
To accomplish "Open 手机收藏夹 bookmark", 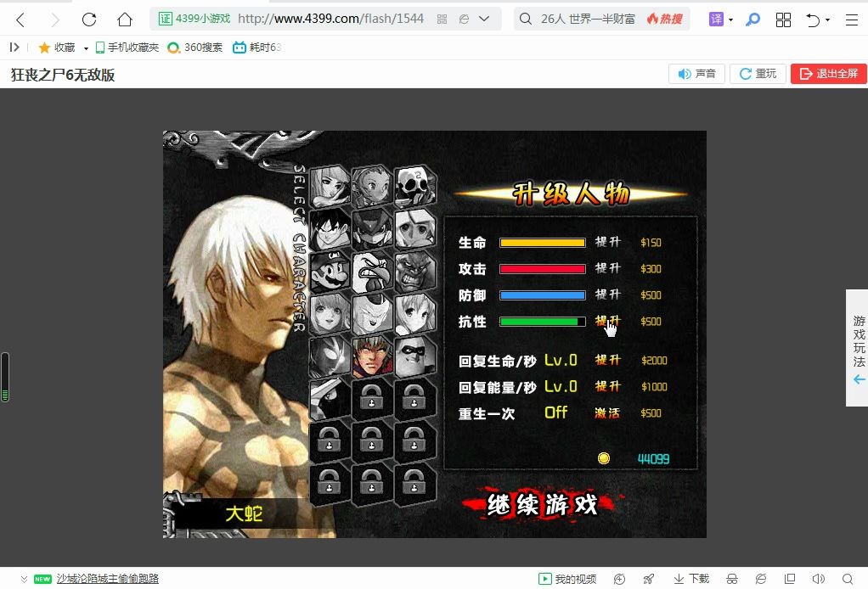I will [x=127, y=48].
